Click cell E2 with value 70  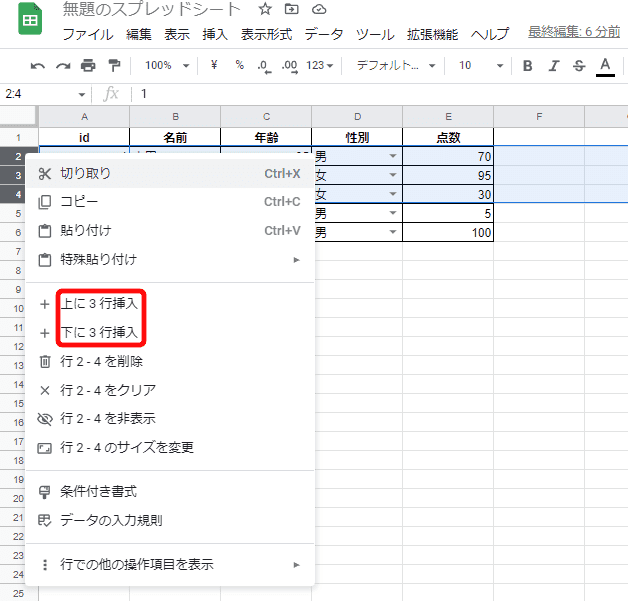click(x=448, y=156)
